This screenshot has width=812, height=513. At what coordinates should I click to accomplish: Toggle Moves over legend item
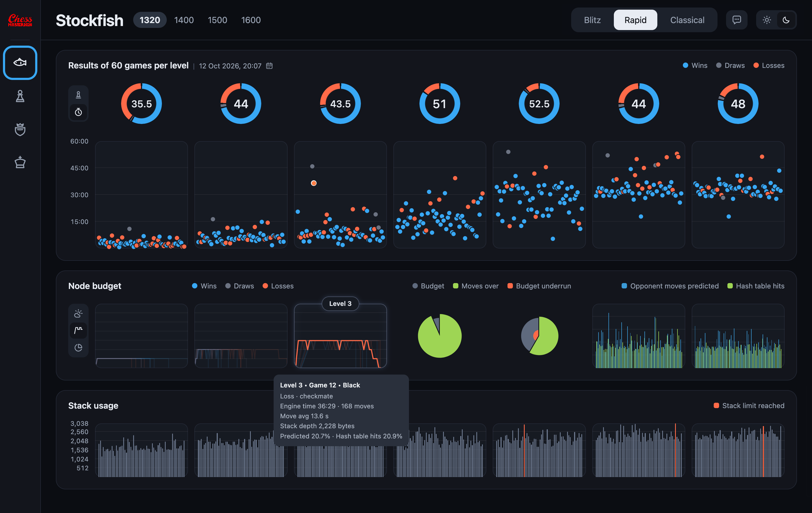coord(476,286)
